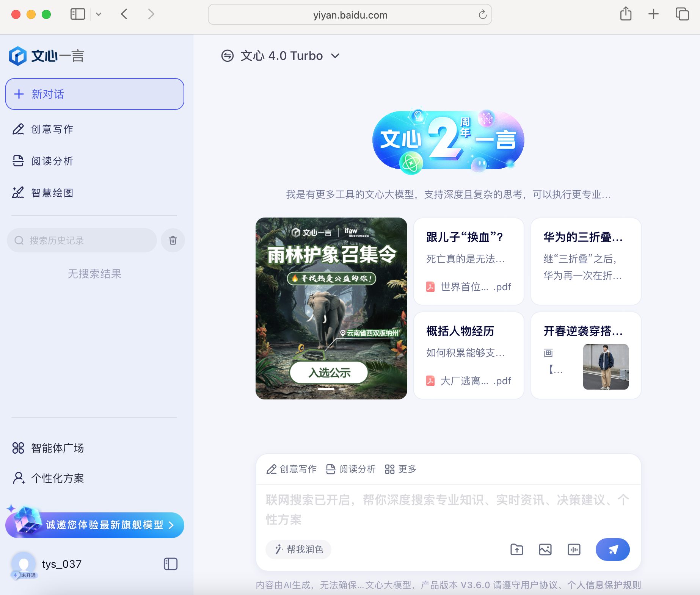
Task: Open 更多 tools above the input box
Action: point(401,469)
